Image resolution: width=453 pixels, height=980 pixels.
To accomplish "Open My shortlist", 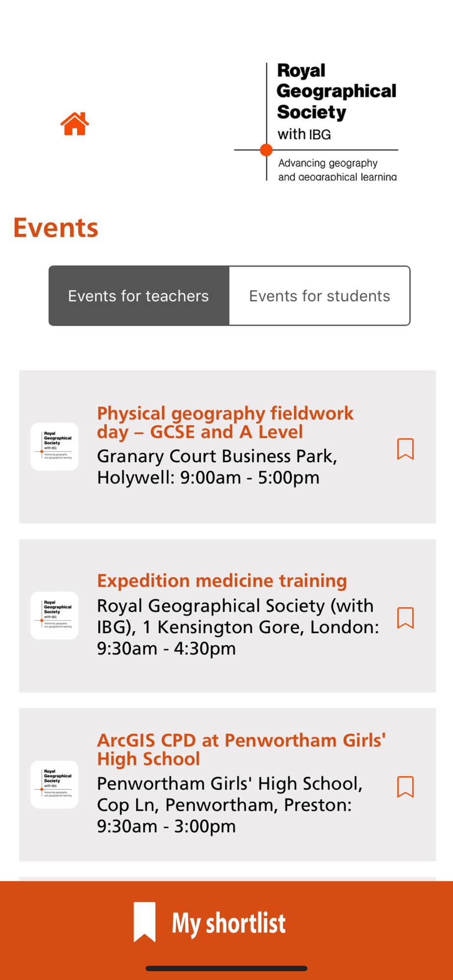I will (228, 923).
